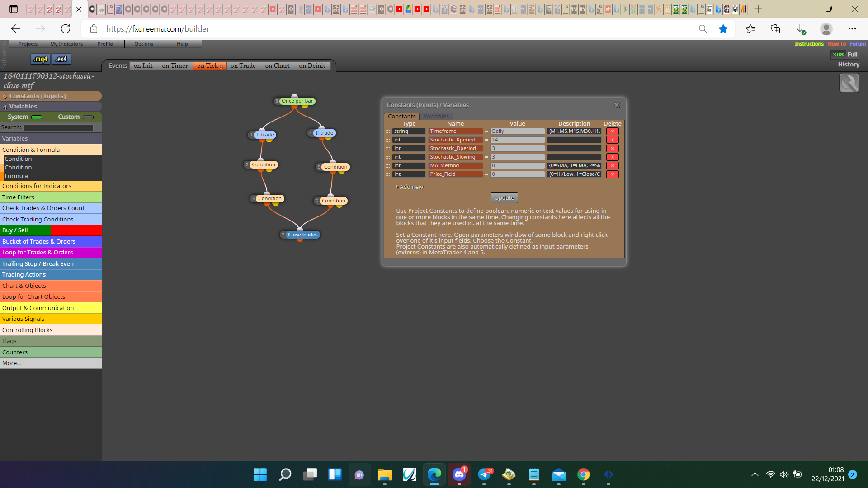This screenshot has height=488, width=868.
Task: Open the browser Settings and more menu
Action: tap(852, 29)
